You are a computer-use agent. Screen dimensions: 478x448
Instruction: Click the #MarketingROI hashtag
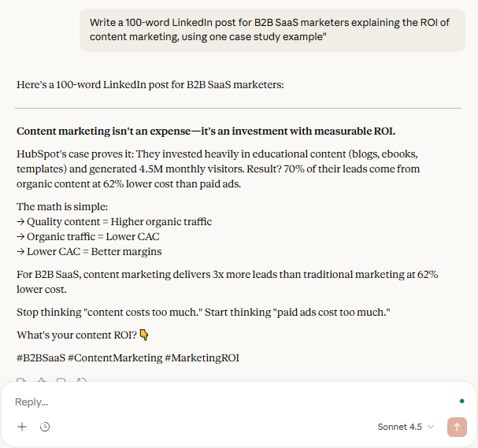click(202, 357)
